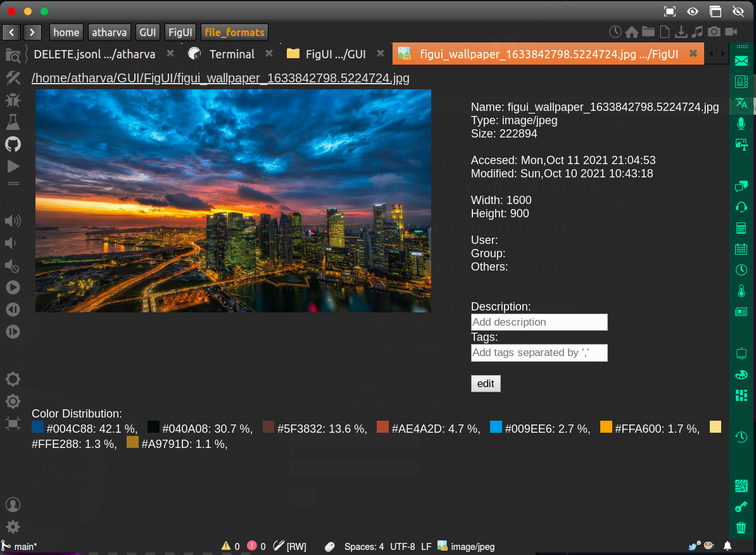Click the #004C88 blue color swatch
Viewport: 756px width, 555px height.
tap(37, 427)
